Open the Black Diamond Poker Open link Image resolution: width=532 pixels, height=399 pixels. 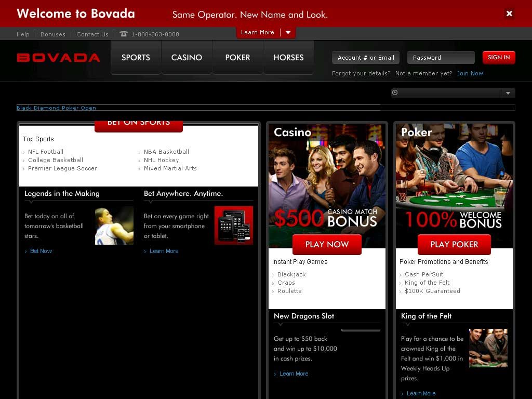tap(56, 108)
